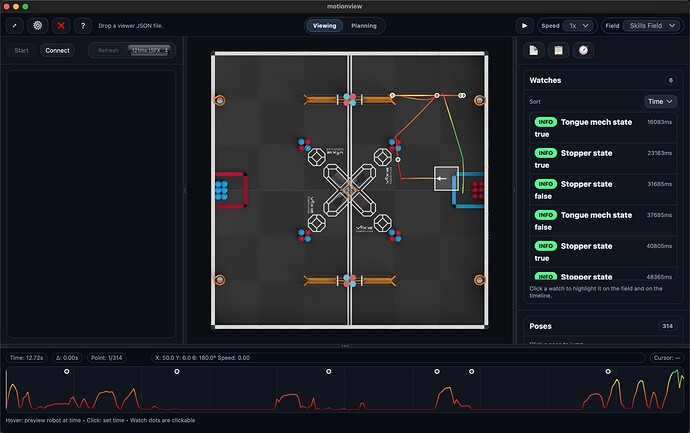Click the red X clear icon
This screenshot has height=433, width=690.
click(61, 26)
